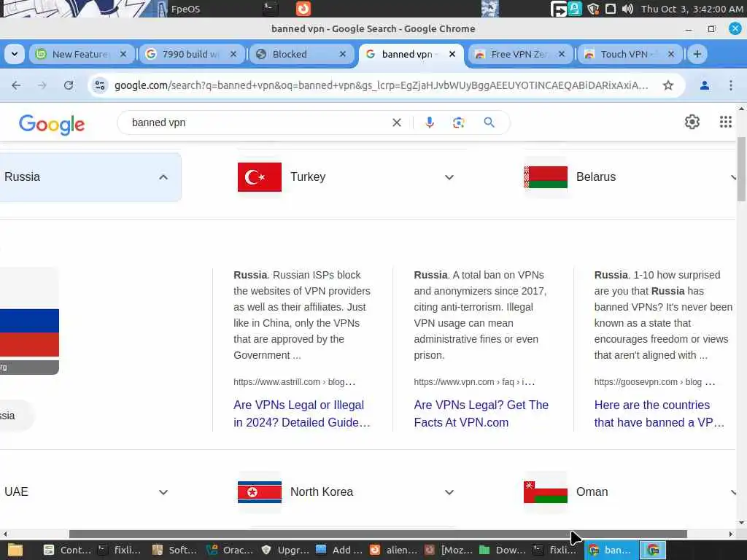Screen dimensions: 747x560
Task: Open orange updater icon in top panel
Action: (x=303, y=8)
